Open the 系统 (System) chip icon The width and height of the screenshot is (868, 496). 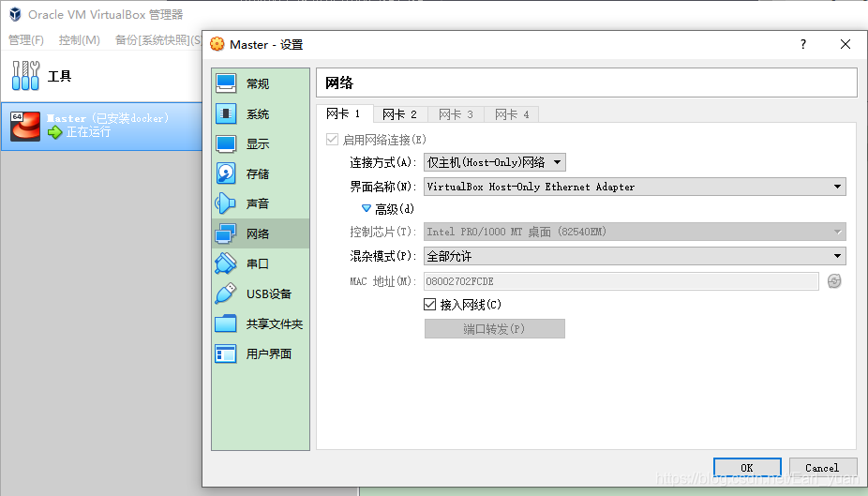(226, 114)
